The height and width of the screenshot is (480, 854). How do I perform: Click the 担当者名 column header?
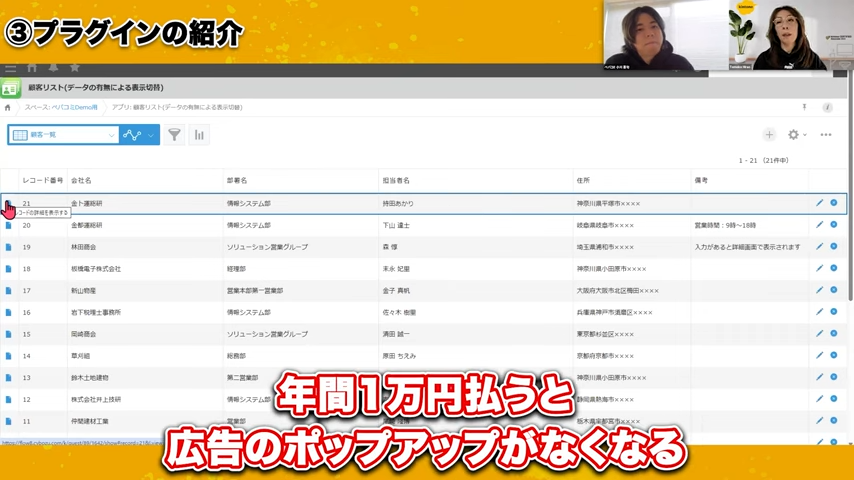click(396, 180)
